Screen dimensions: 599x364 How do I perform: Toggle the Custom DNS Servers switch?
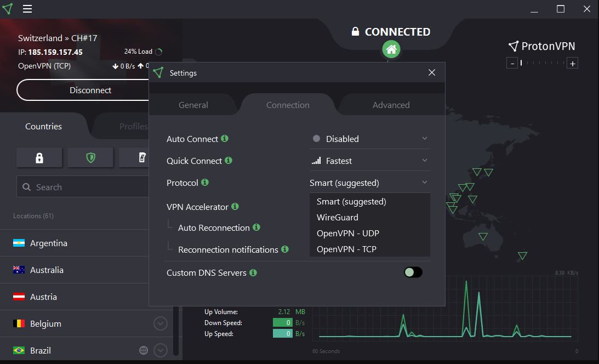coord(413,272)
